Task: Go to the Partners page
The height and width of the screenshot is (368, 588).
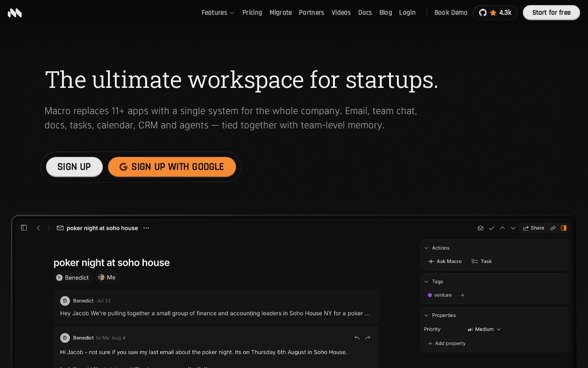Action: [311, 12]
